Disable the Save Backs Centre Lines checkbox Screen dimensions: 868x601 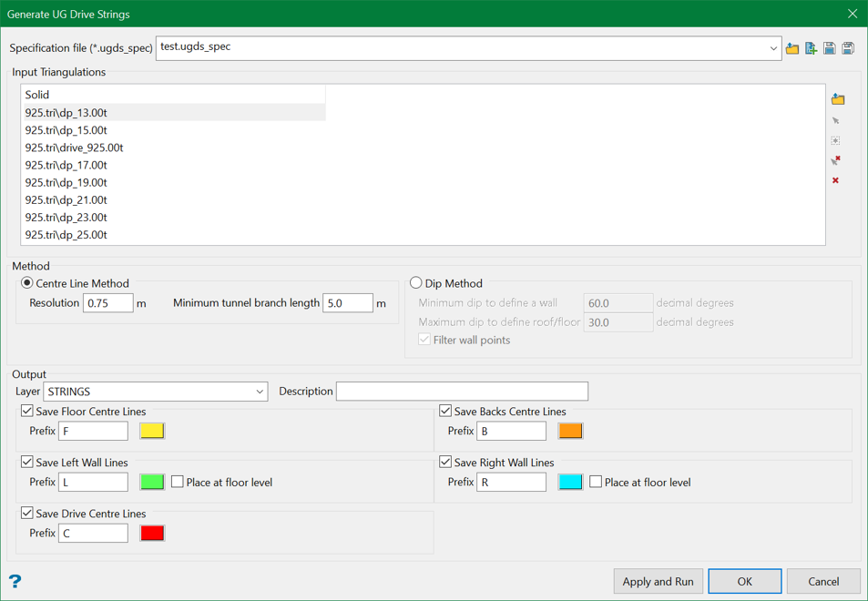tap(445, 412)
